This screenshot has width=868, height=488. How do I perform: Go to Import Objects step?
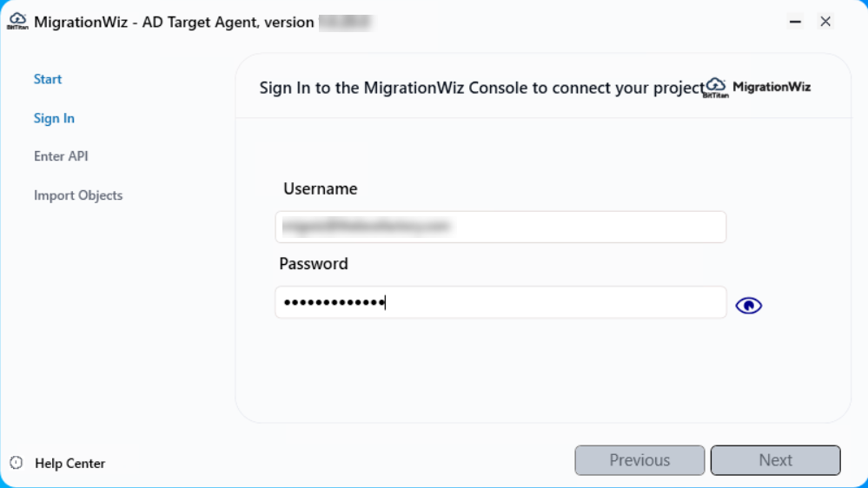(x=78, y=195)
